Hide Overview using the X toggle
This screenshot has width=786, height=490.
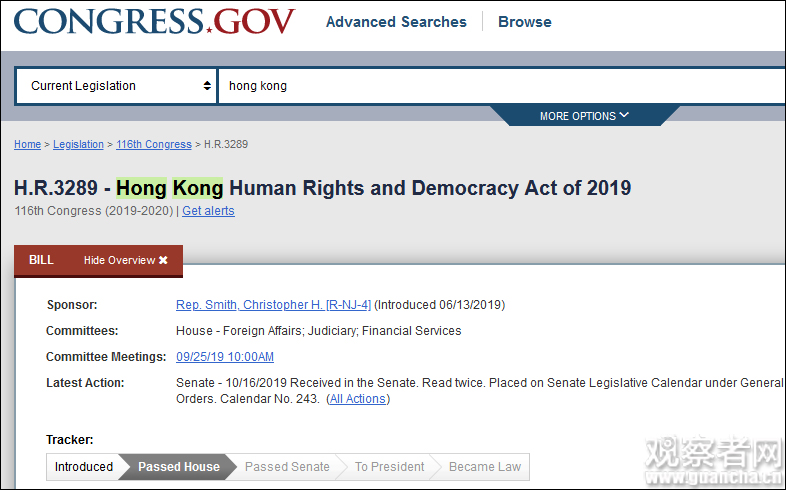[126, 261]
